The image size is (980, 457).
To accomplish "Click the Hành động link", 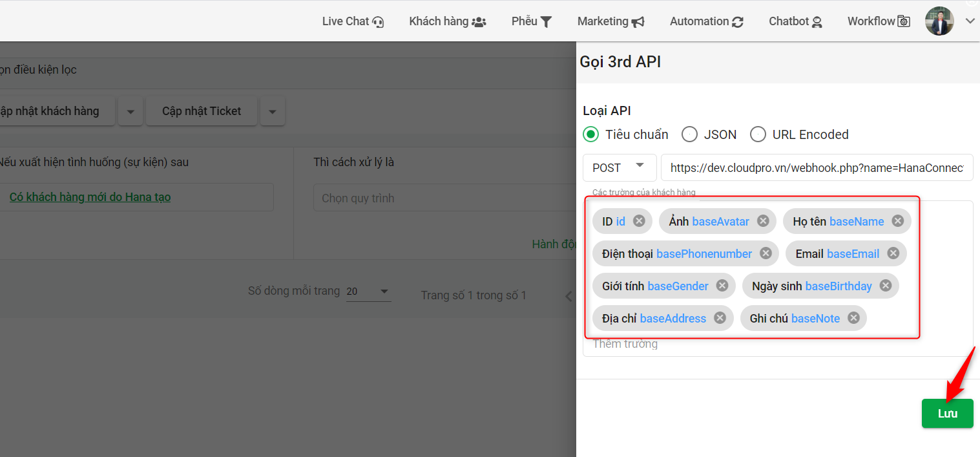I will pyautogui.click(x=554, y=244).
